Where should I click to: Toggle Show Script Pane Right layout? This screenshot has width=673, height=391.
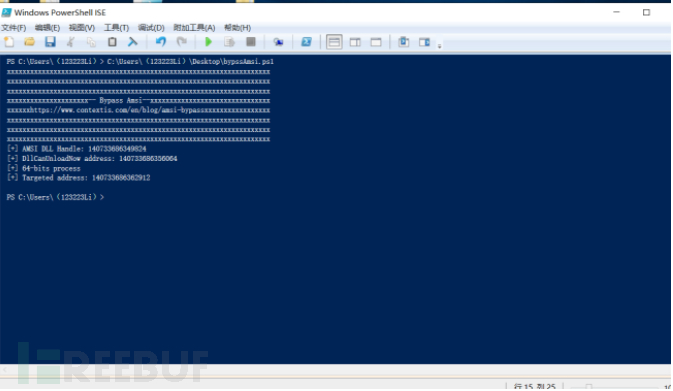(355, 42)
